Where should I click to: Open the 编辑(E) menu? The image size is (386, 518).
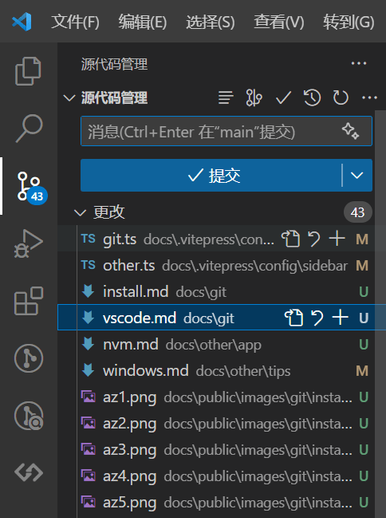click(143, 22)
